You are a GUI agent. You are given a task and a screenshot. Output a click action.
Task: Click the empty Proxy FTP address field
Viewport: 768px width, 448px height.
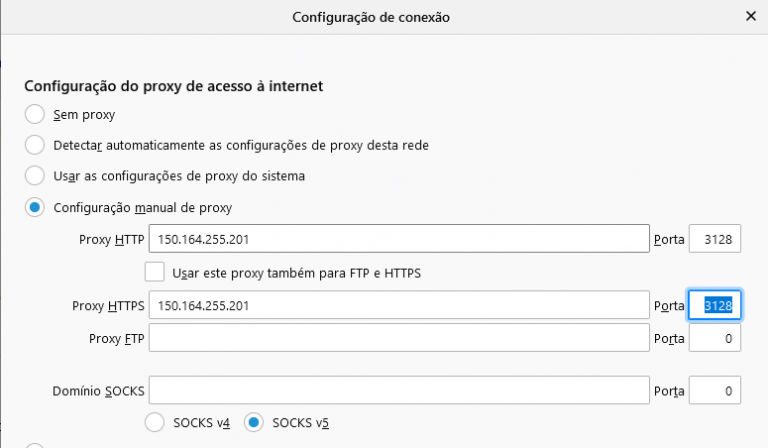[399, 339]
